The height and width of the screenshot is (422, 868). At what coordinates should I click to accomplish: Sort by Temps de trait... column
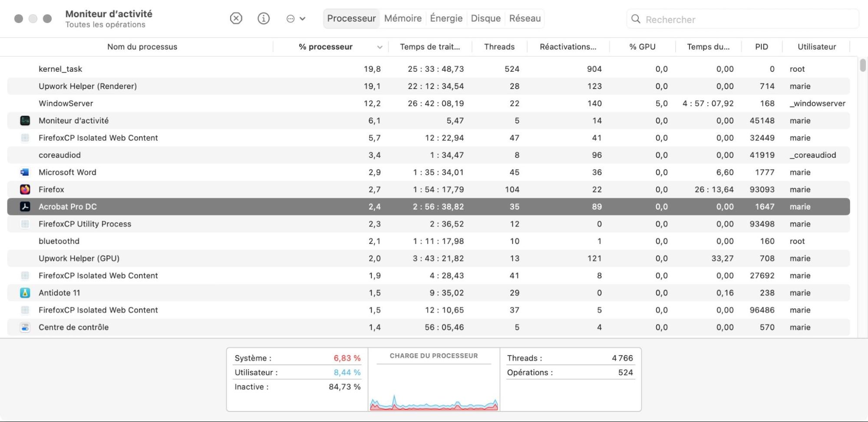[x=429, y=47]
